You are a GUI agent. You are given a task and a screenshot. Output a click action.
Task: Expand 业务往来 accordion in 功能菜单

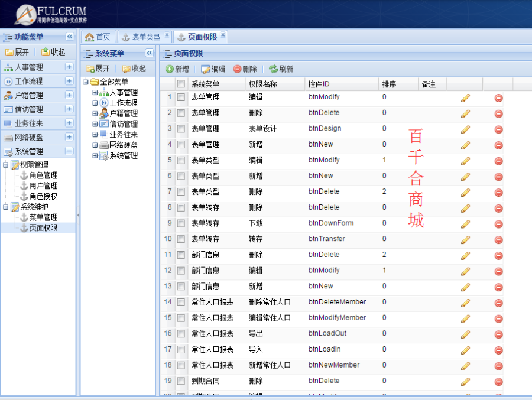69,123
